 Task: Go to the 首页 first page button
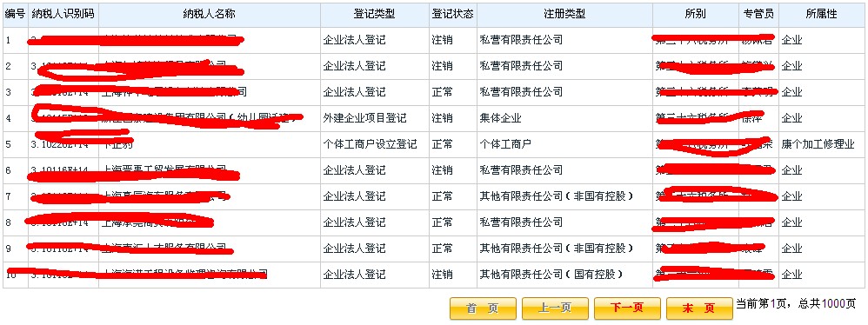pos(483,308)
